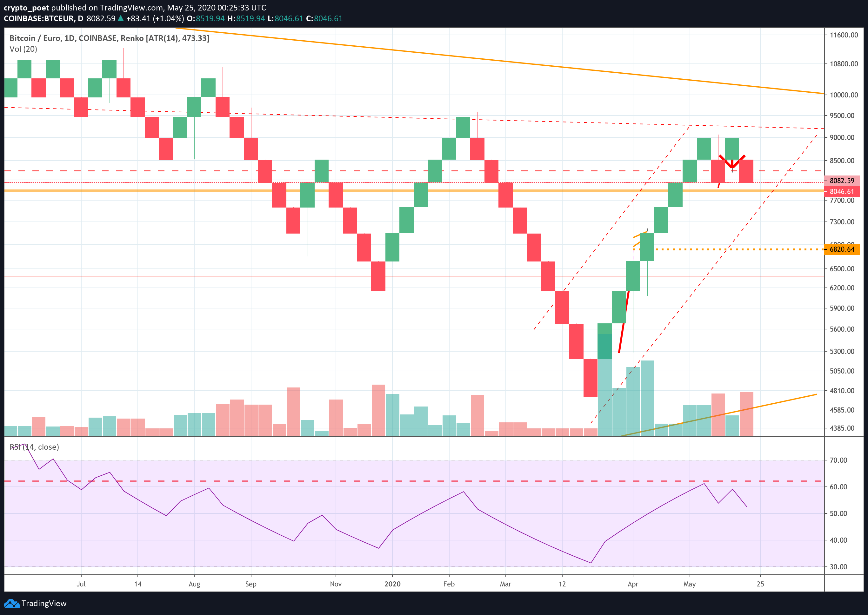
Task: Click the 'Sep' date axis label
Action: click(251, 584)
